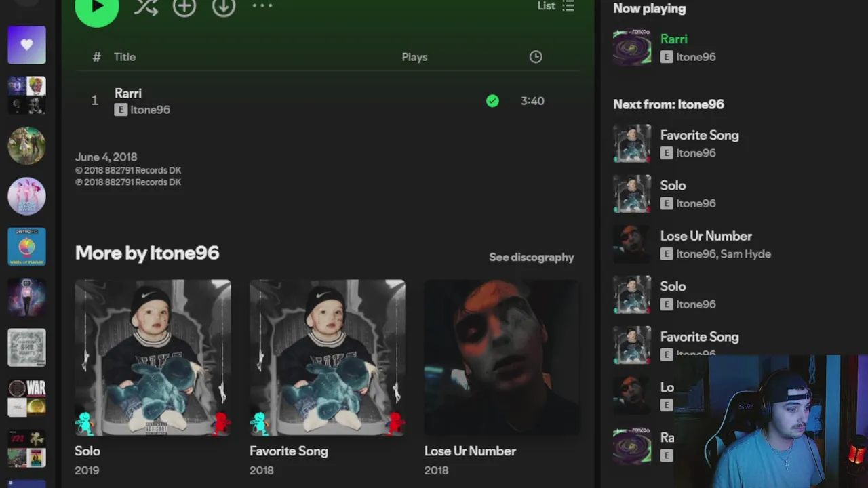Open the WAR cover playlist in sidebar

pyautogui.click(x=26, y=398)
